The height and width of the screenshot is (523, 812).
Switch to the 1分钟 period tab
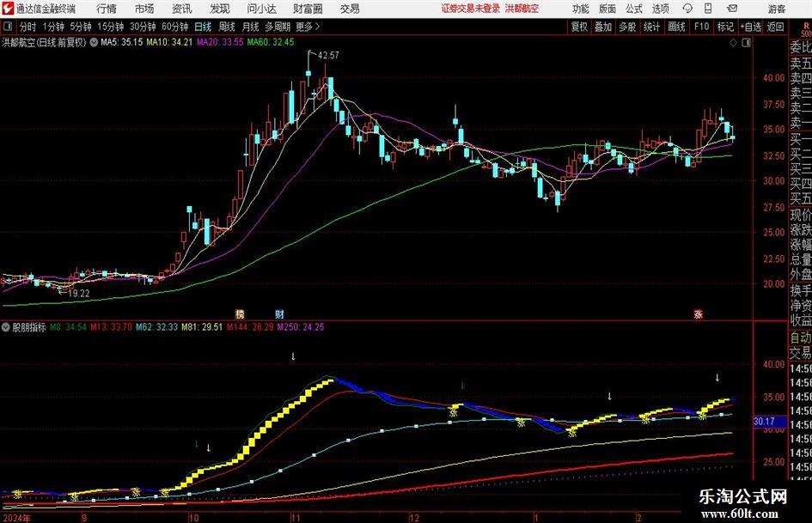53,27
